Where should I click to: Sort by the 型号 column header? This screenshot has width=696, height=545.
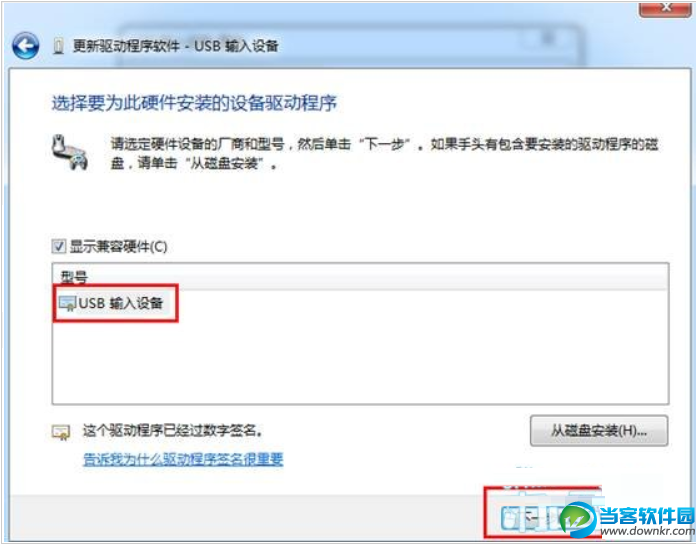pos(74,277)
